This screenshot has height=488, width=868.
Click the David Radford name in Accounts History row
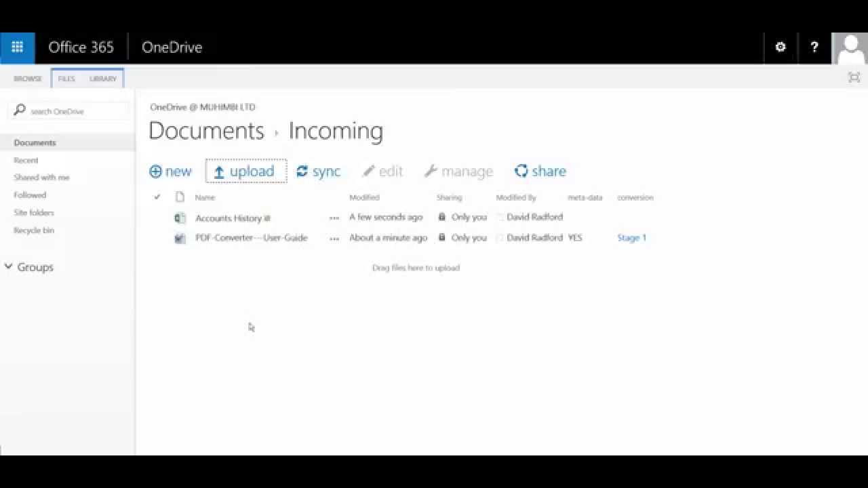tap(535, 218)
